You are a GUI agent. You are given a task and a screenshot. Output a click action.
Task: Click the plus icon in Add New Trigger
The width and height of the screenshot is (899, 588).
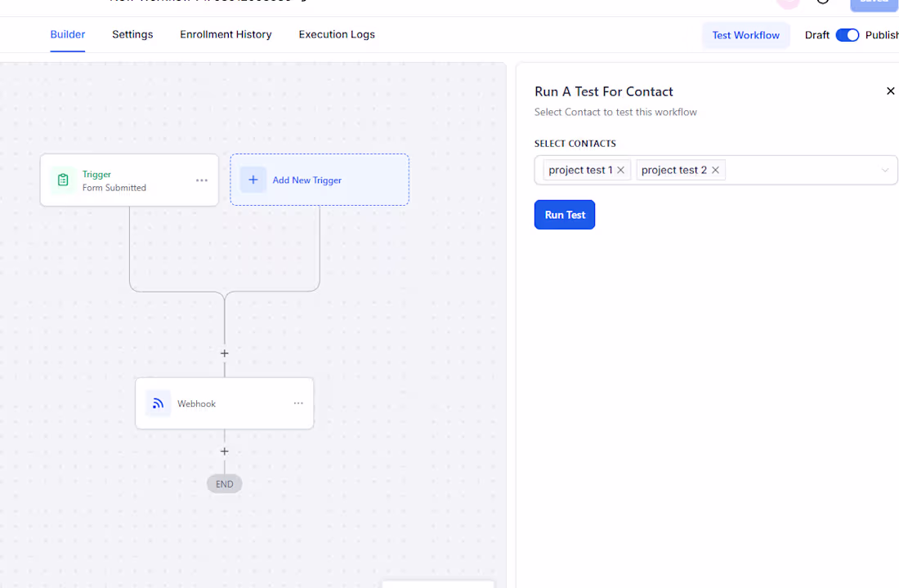[253, 180]
